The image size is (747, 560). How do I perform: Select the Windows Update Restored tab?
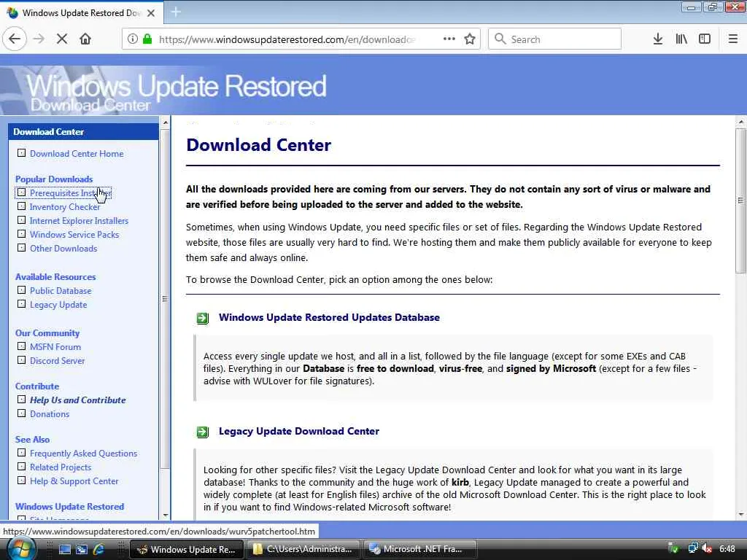pos(82,13)
